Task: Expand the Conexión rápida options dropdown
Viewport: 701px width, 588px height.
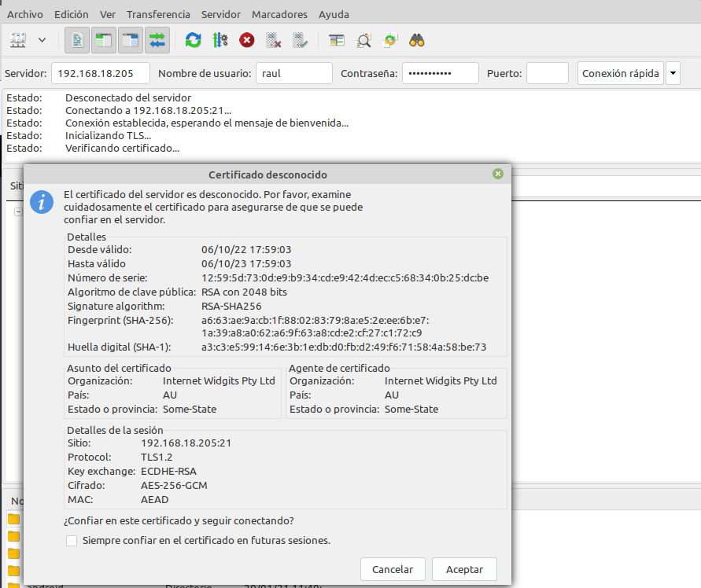Action: [673, 72]
